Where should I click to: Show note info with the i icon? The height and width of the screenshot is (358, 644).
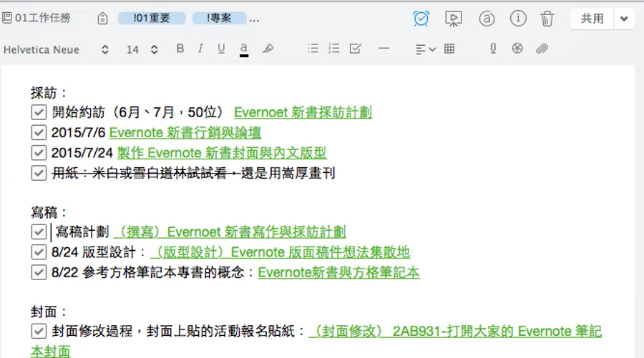517,19
